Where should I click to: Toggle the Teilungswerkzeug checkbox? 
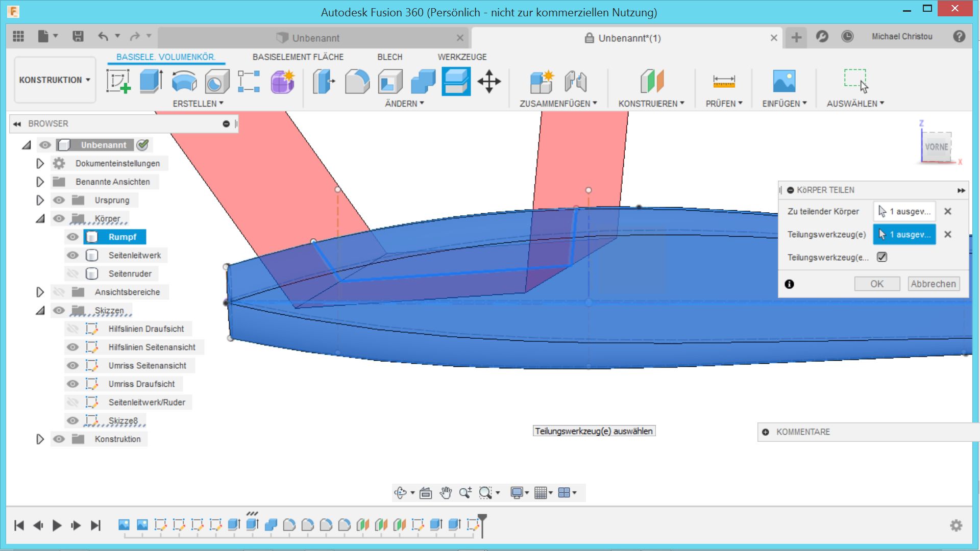tap(882, 257)
